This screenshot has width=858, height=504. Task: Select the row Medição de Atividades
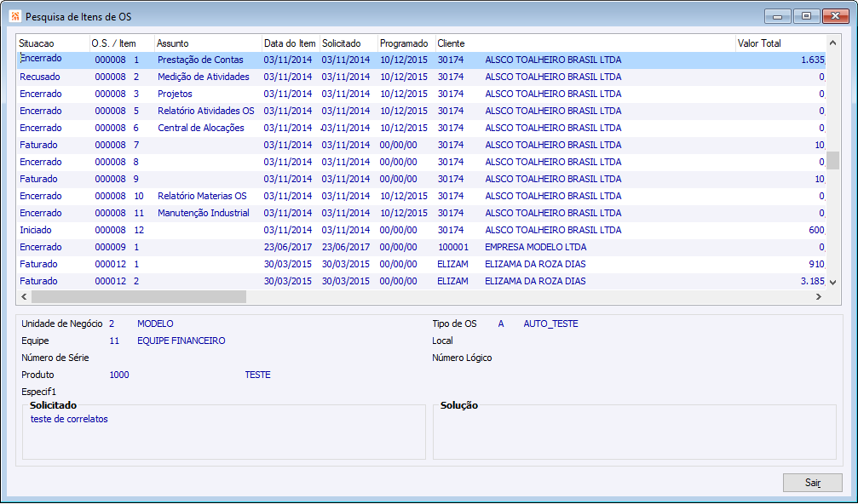(x=422, y=77)
